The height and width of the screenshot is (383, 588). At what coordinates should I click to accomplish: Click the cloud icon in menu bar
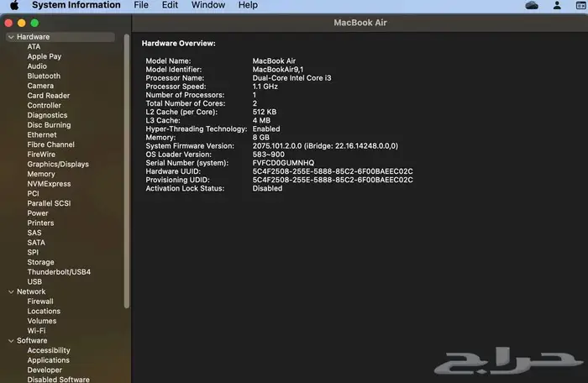coord(532,5)
